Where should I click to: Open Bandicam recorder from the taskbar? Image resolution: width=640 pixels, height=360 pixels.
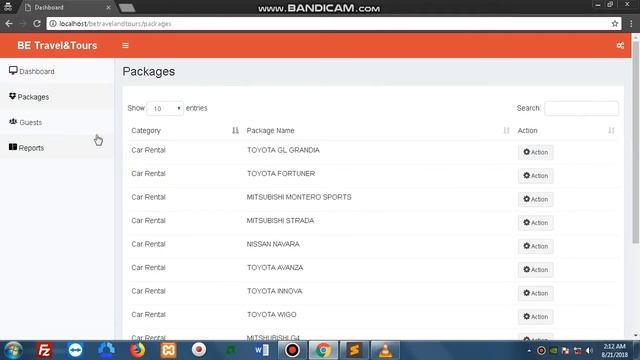tap(292, 350)
